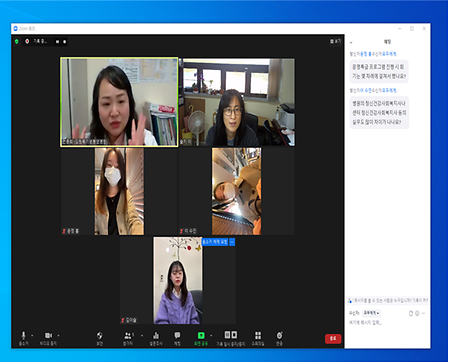Screen dimensions: 450x364
Task: Open the View layout button
Action: click(335, 41)
